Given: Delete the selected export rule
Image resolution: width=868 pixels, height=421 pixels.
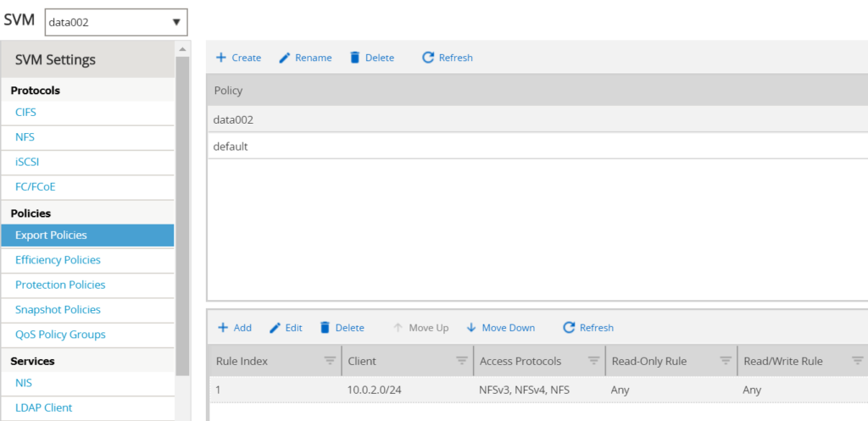Looking at the screenshot, I should [342, 328].
